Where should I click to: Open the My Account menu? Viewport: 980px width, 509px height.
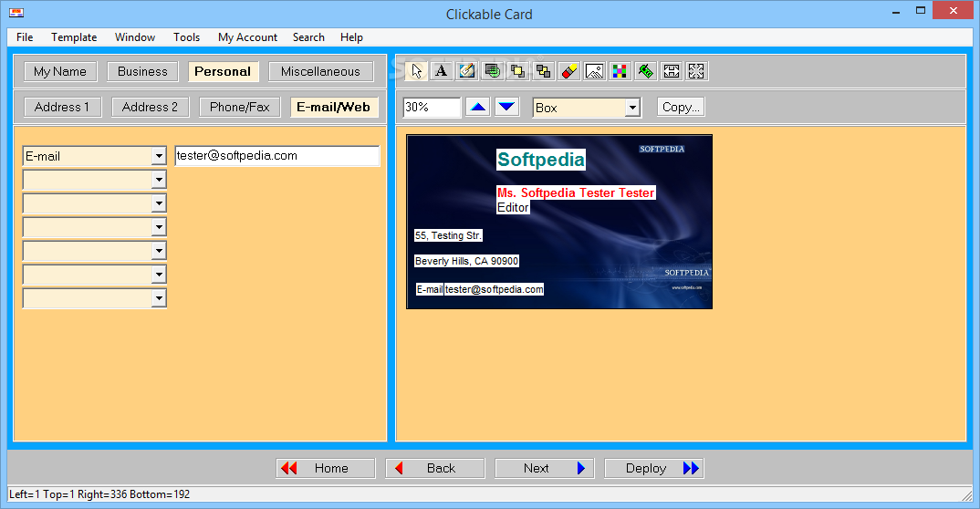tap(247, 37)
